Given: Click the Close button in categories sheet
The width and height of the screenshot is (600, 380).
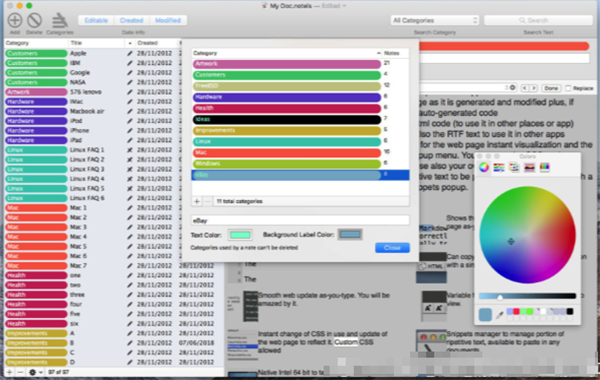Looking at the screenshot, I should pos(392,248).
